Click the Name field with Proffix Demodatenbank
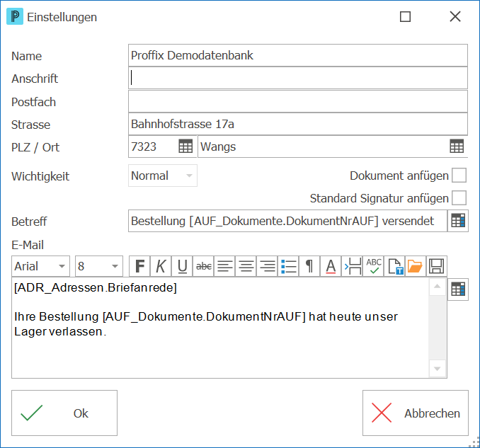The image size is (480, 448). click(x=298, y=55)
